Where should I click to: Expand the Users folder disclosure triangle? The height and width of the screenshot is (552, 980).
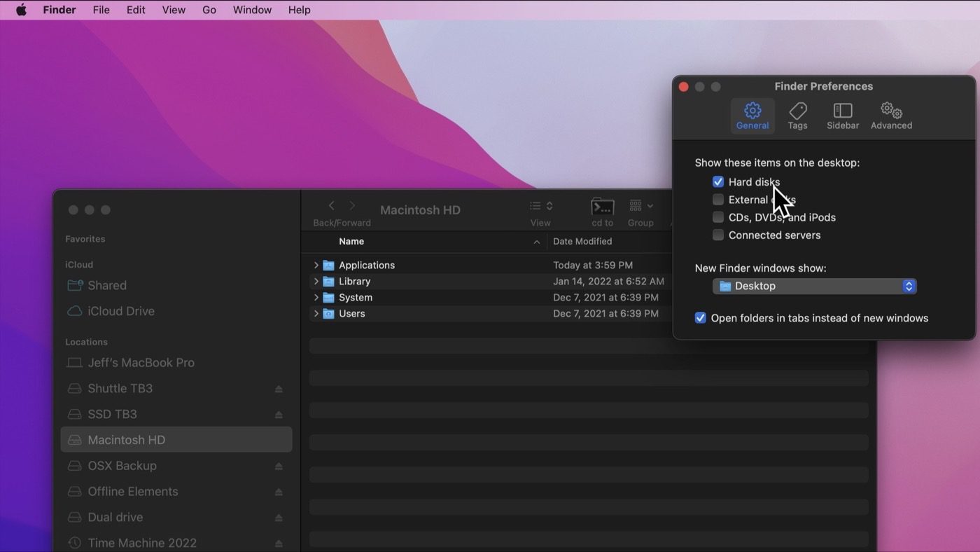(x=316, y=314)
